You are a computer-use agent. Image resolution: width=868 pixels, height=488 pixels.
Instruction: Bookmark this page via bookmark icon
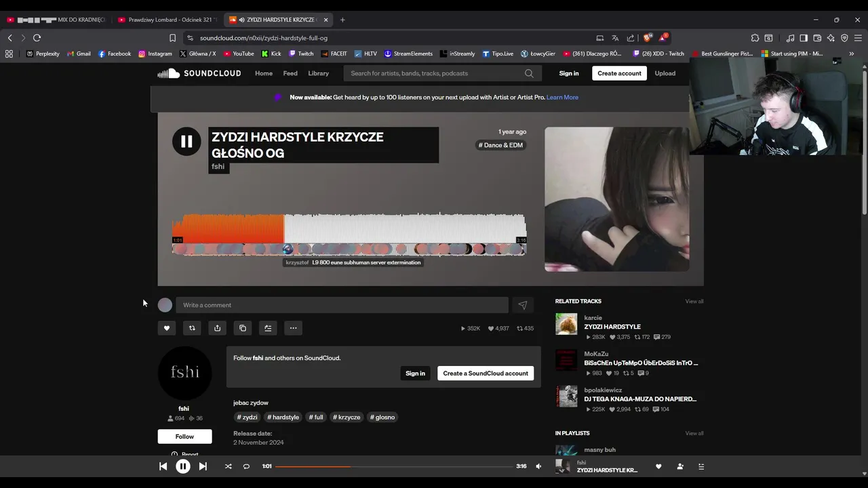pos(172,38)
